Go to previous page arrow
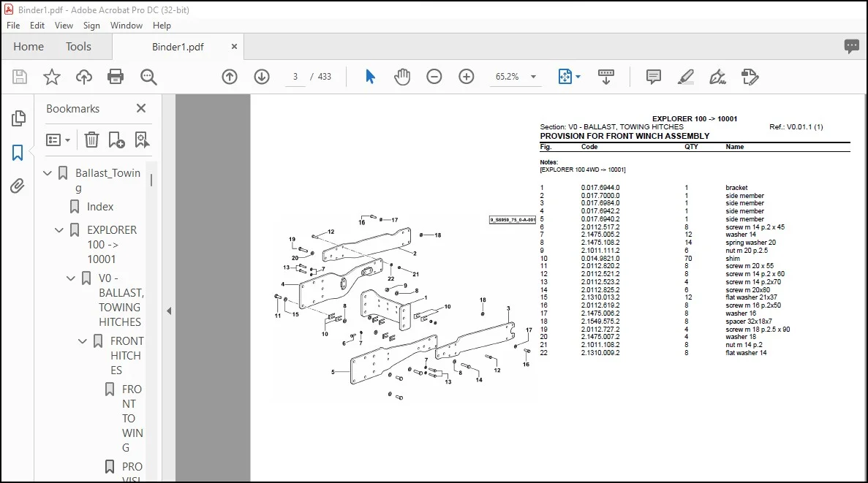The height and width of the screenshot is (483, 868). coord(230,77)
